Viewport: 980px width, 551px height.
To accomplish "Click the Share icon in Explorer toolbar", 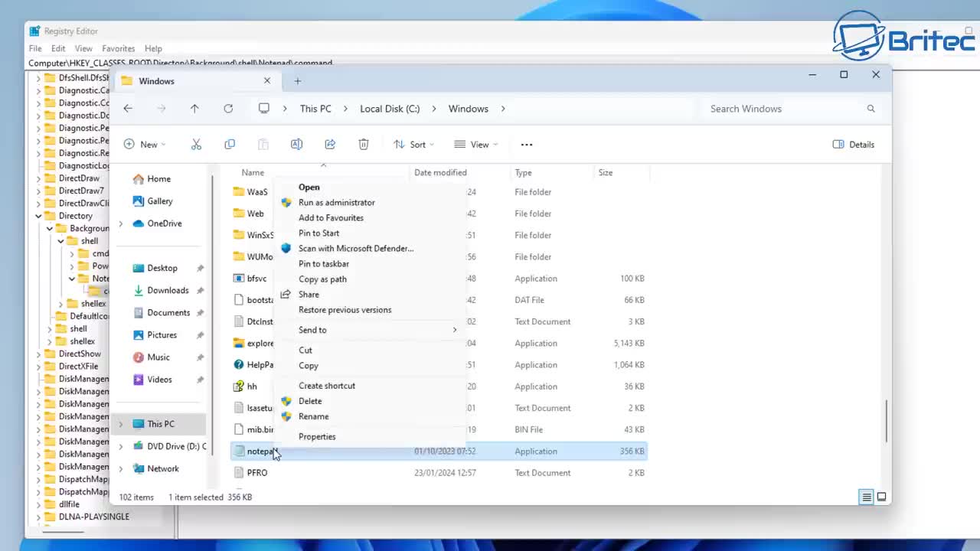I will coord(330,145).
